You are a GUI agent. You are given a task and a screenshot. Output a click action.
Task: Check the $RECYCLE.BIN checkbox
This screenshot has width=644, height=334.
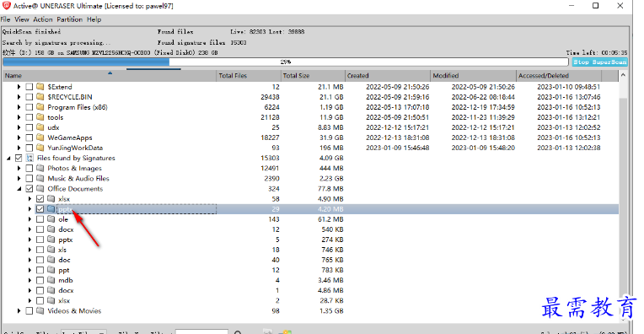(x=30, y=97)
